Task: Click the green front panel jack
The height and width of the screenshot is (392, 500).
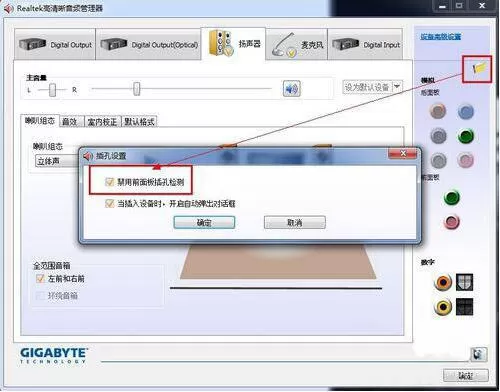Action: tap(452, 197)
